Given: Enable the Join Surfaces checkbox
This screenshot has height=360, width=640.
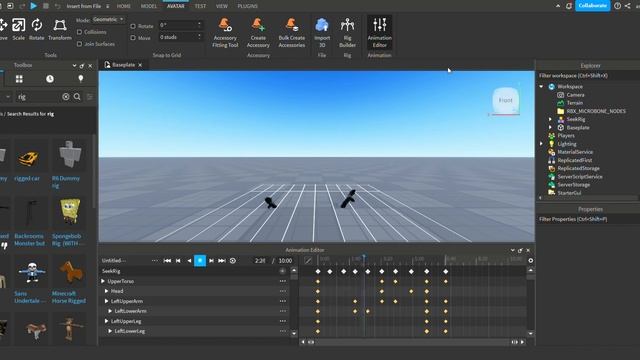Looking at the screenshot, I should click(79, 44).
